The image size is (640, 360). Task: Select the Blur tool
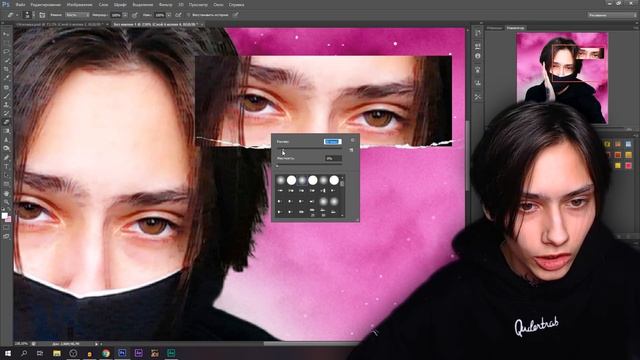coord(6,140)
